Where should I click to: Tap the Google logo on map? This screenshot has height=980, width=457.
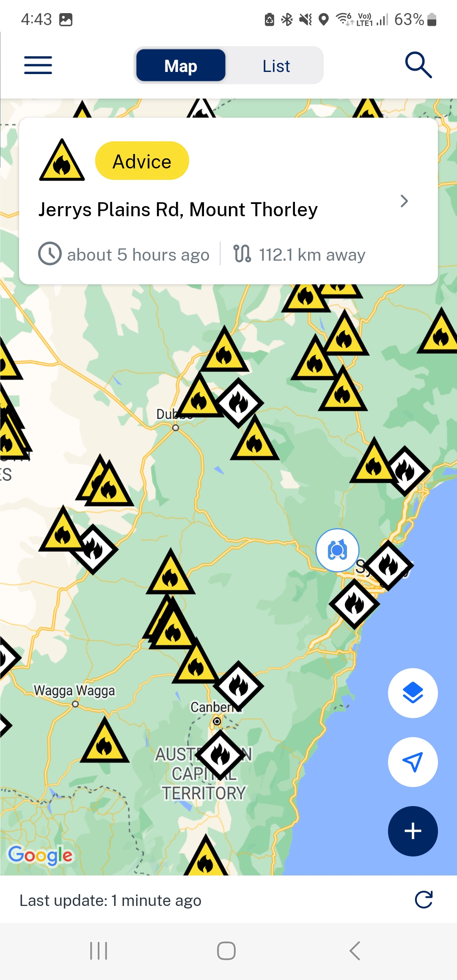(41, 855)
